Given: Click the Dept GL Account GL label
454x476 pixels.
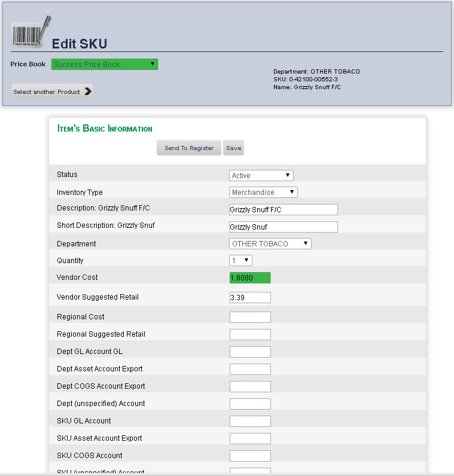Looking at the screenshot, I should tap(90, 351).
